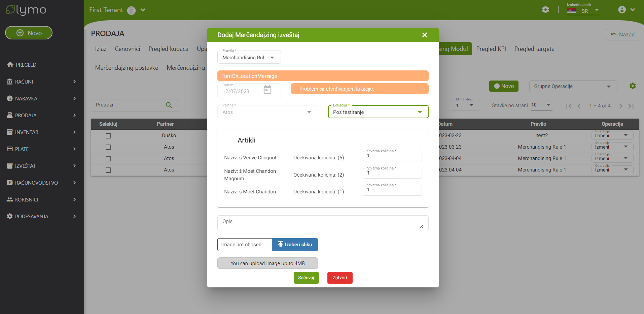Open the Cenovnici tab

(127, 49)
